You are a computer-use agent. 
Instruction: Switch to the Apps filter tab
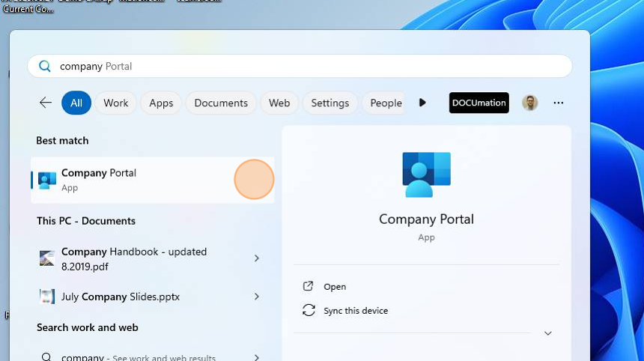point(161,103)
